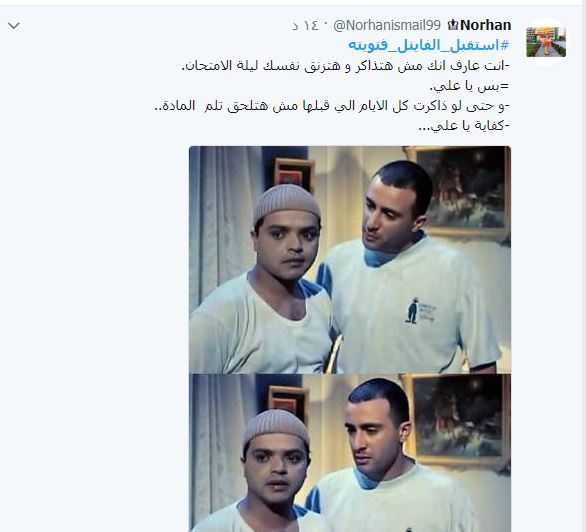
Task: Click the wall painting in bottom frame
Action: (458, 418)
